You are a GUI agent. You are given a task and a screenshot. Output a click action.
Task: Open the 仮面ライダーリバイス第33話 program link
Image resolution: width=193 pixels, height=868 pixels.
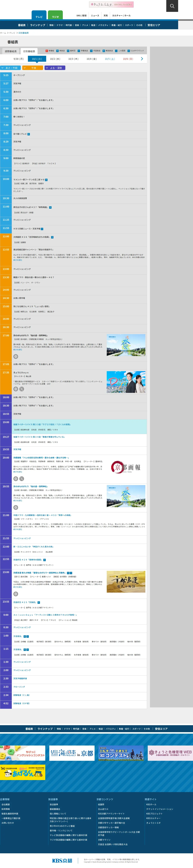click(42, 424)
